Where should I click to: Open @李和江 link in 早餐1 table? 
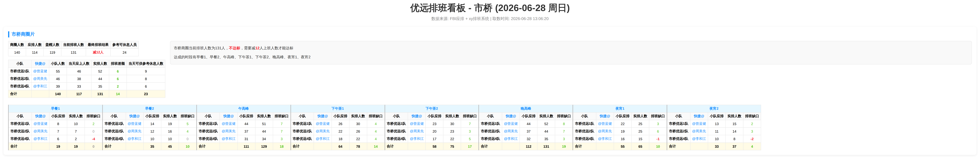click(x=40, y=139)
